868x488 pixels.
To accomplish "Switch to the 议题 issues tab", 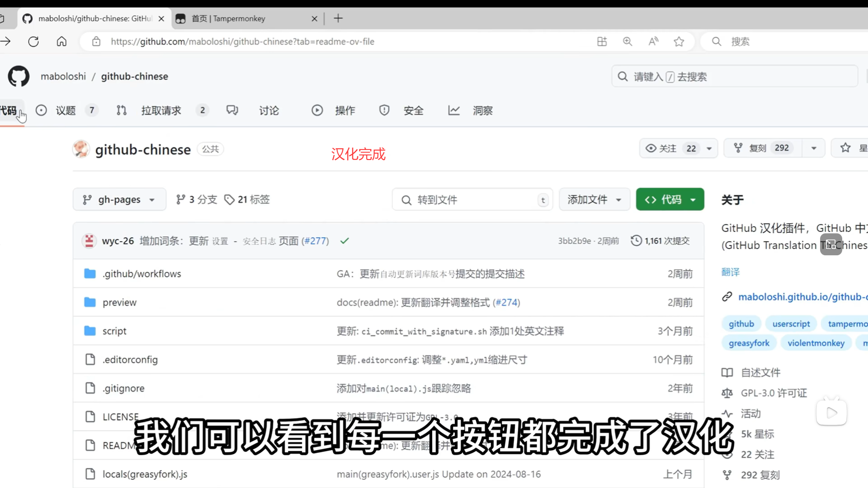I will (66, 111).
